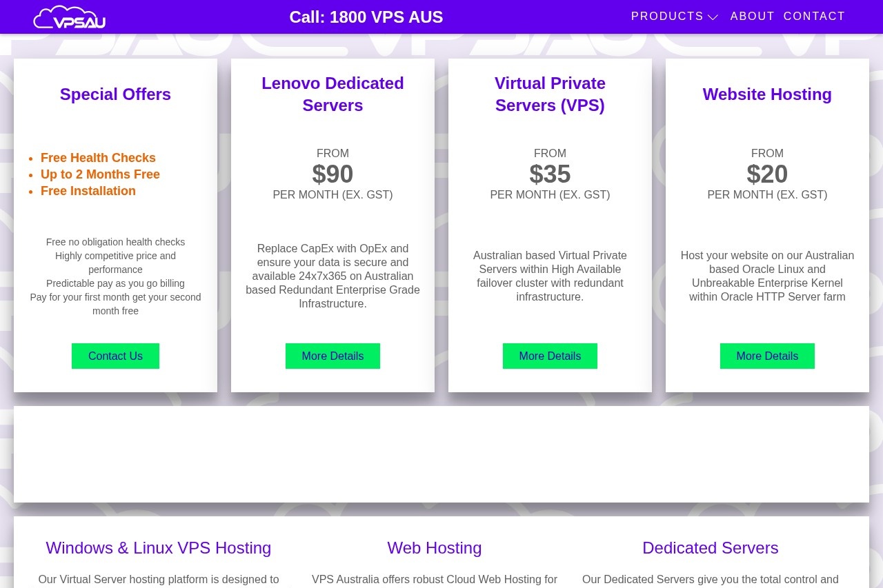The image size is (883, 588).
Task: Click the VPSAU cloud logo
Action: (69, 17)
